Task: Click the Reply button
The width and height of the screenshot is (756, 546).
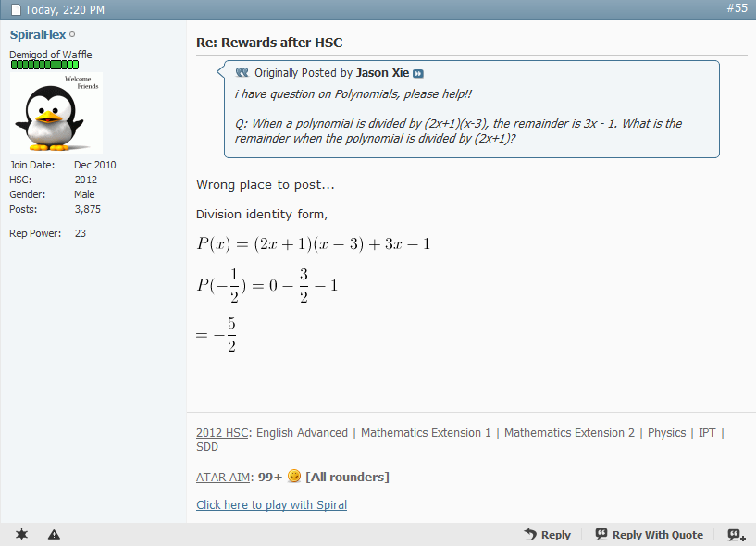Action: 547,535
